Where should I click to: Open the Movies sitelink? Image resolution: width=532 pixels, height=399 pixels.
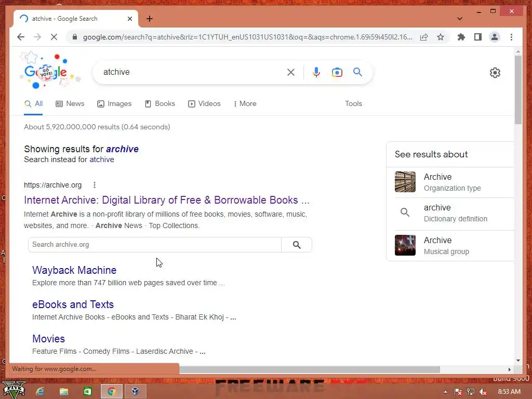[48, 339]
